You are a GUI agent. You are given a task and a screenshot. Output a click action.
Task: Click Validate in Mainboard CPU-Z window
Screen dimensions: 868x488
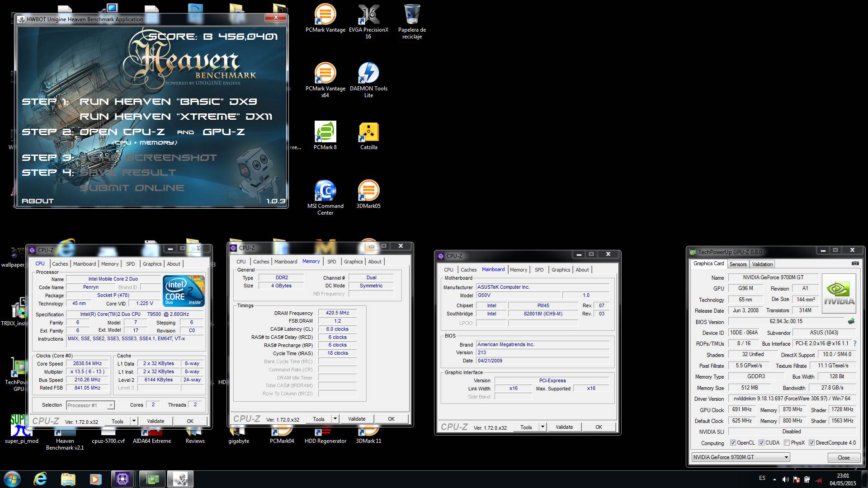click(564, 427)
